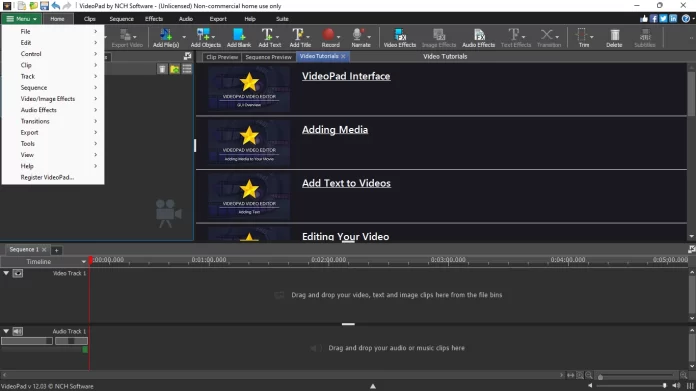This screenshot has width=696, height=391.
Task: Click the Adding Media tutorial thumbnail
Action: (x=249, y=142)
